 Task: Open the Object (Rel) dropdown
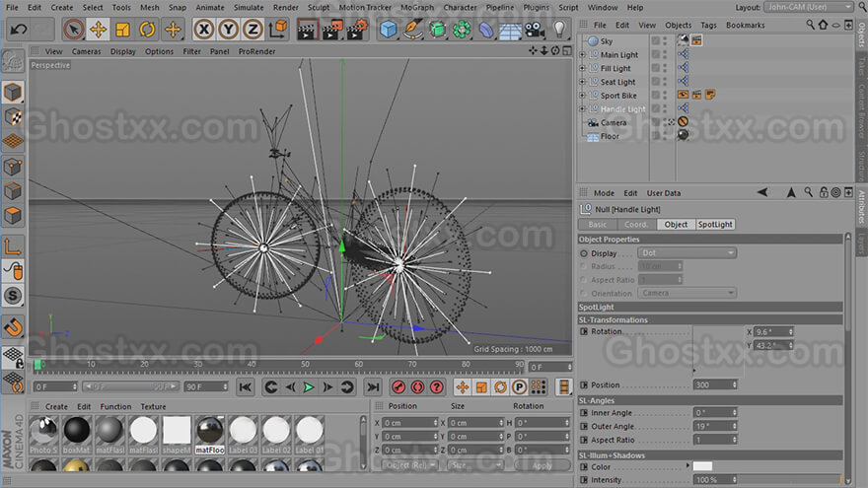click(409, 465)
